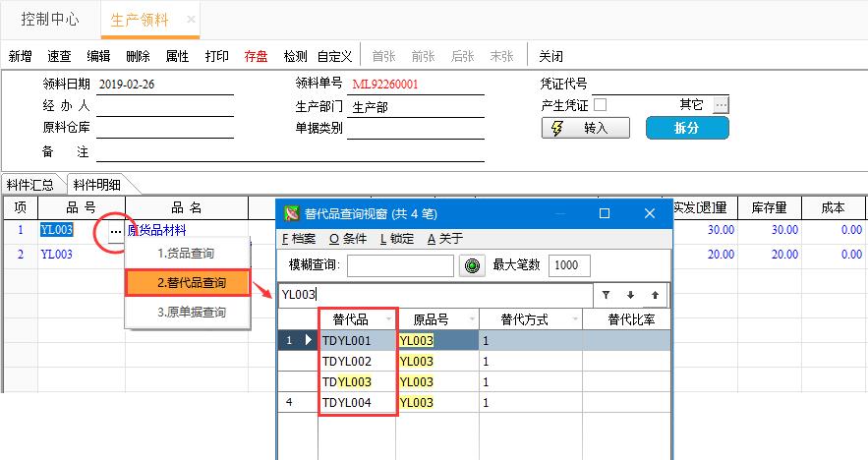Select 替代品查询 in the context menu
This screenshot has height=460, width=868.
click(189, 283)
